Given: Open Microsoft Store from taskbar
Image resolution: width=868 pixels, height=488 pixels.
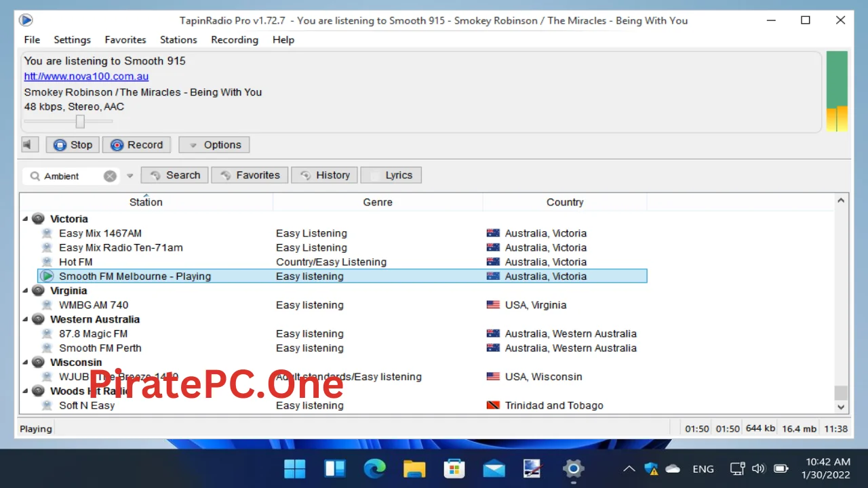Looking at the screenshot, I should [x=454, y=468].
